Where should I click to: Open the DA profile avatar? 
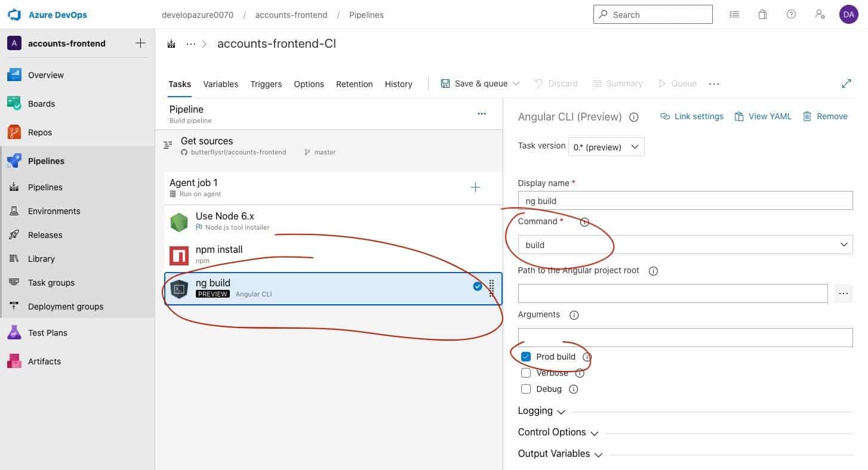point(848,14)
